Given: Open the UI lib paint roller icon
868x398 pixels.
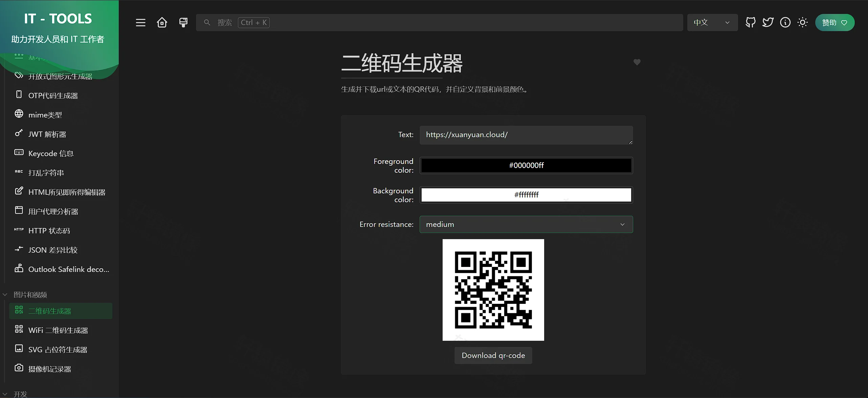Looking at the screenshot, I should [x=183, y=23].
